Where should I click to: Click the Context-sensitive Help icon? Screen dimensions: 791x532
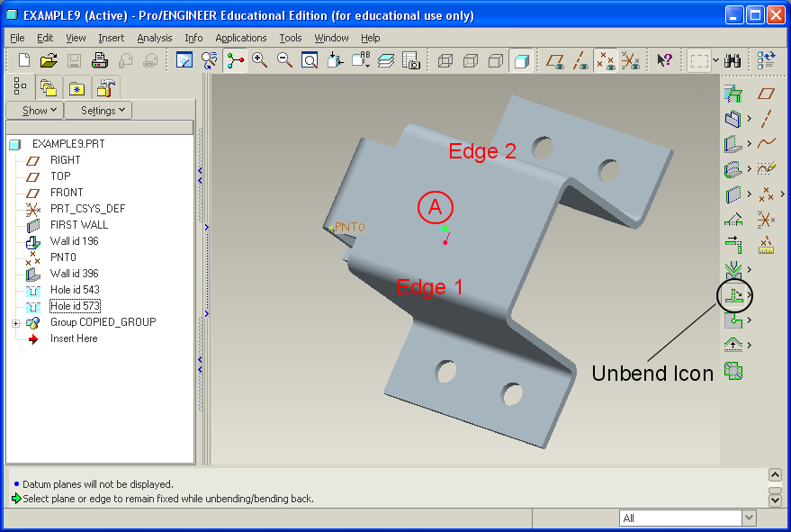[x=664, y=60]
